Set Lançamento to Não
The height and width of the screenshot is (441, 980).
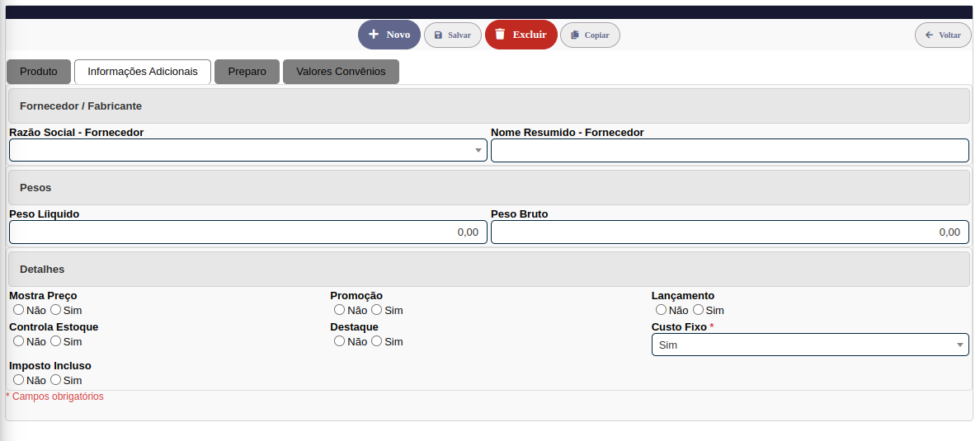[x=661, y=310]
